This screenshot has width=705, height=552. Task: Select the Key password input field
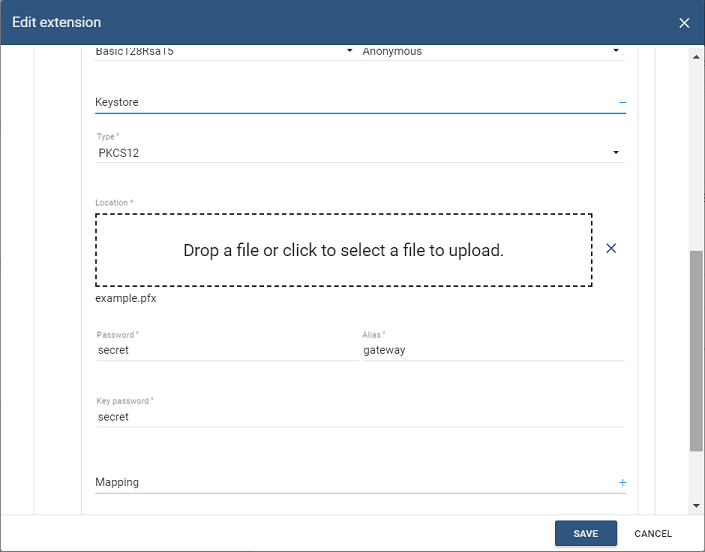359,417
